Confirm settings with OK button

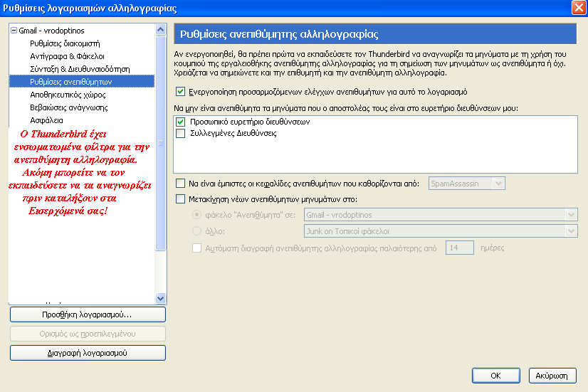495,376
